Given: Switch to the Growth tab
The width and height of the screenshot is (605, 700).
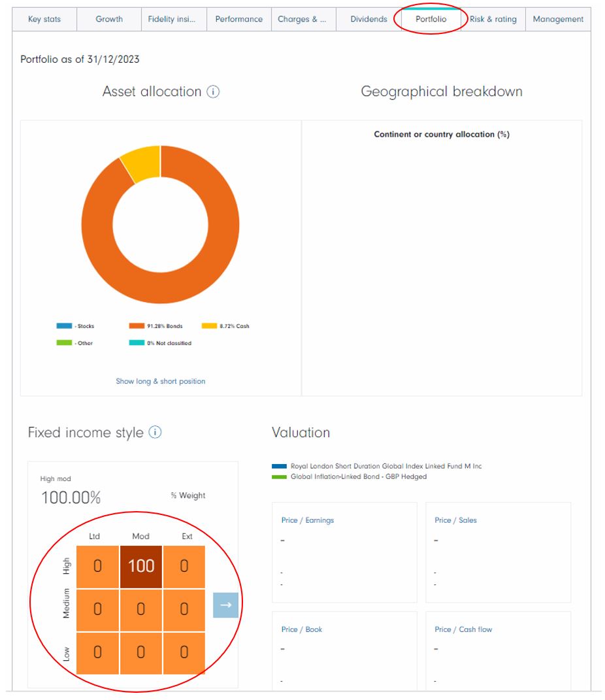Looking at the screenshot, I should tap(109, 19).
